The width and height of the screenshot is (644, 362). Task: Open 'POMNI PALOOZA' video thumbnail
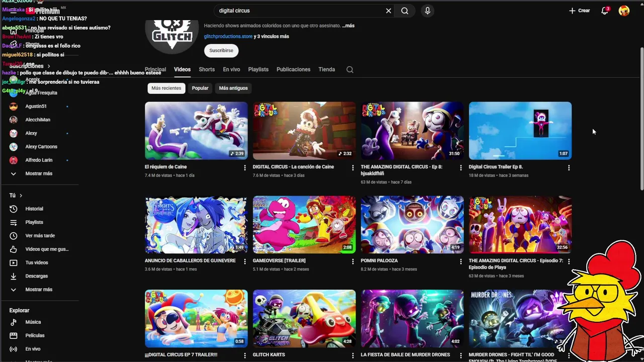(412, 225)
